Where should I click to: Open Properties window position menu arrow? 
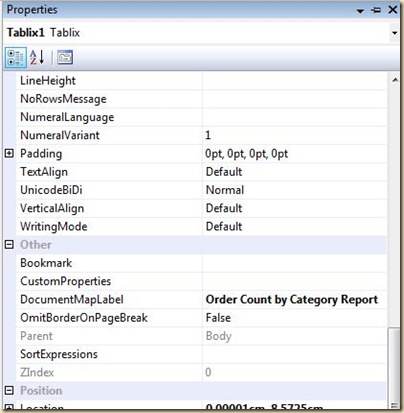[x=360, y=11]
